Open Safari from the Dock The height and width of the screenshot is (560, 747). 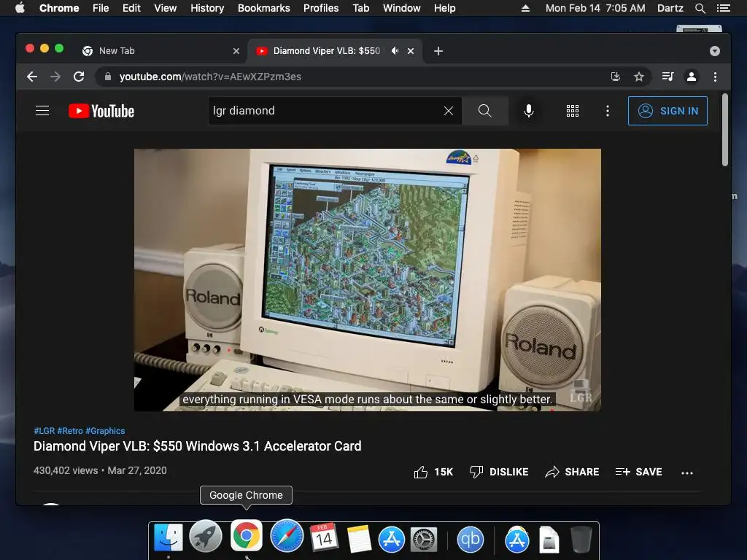click(x=287, y=536)
